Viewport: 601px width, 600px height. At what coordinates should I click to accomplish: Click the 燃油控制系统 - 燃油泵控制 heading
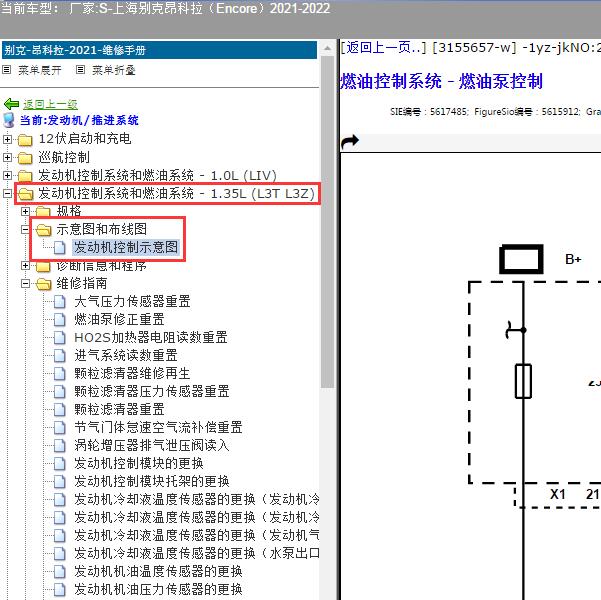tap(442, 81)
